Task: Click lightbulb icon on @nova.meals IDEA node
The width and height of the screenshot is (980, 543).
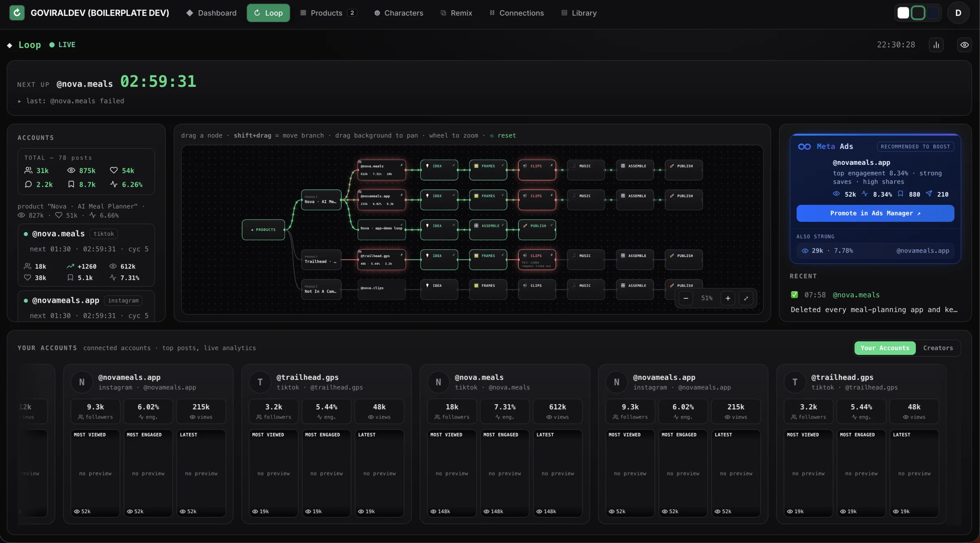Action: tap(428, 166)
